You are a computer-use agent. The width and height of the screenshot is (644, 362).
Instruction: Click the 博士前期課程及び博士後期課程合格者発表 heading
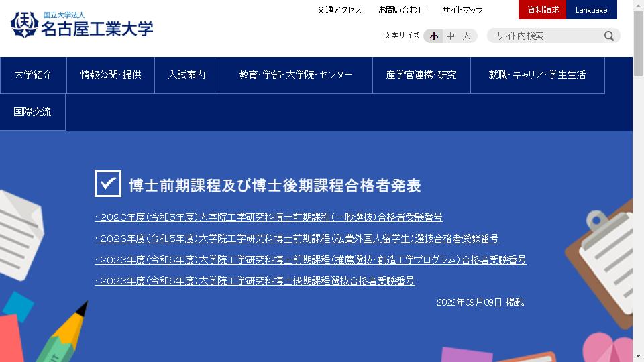pos(275,186)
